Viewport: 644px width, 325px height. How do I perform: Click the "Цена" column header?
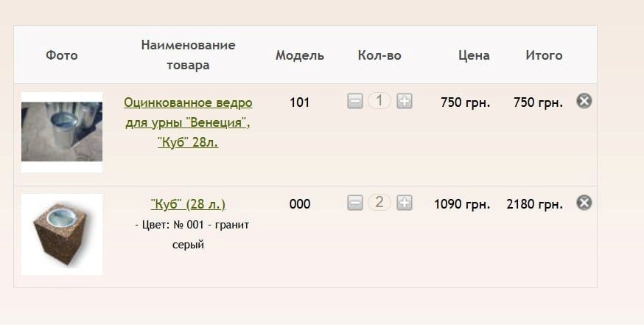[474, 55]
